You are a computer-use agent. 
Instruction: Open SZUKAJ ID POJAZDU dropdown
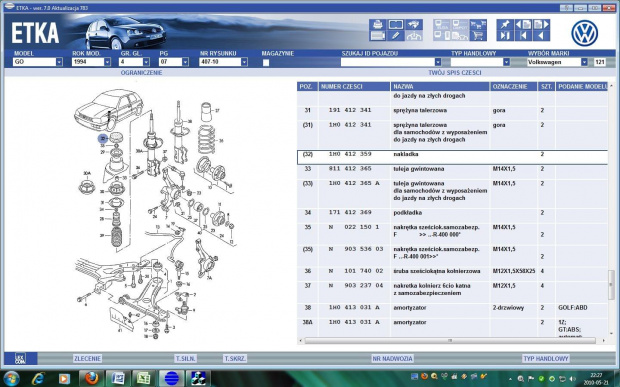click(x=438, y=62)
